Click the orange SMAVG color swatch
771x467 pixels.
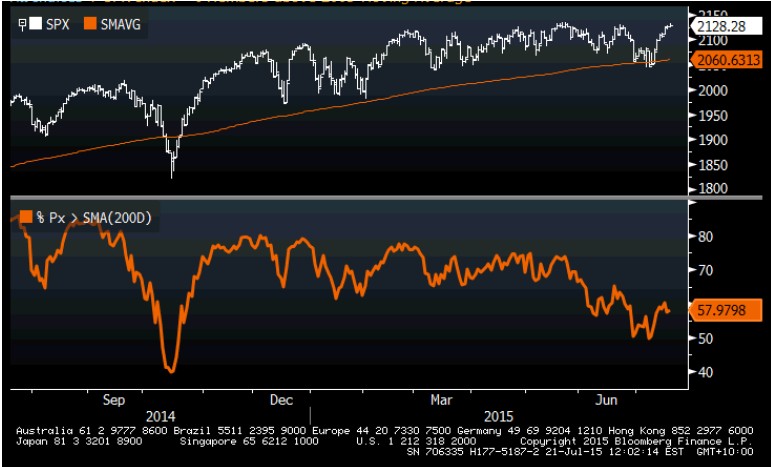90,24
